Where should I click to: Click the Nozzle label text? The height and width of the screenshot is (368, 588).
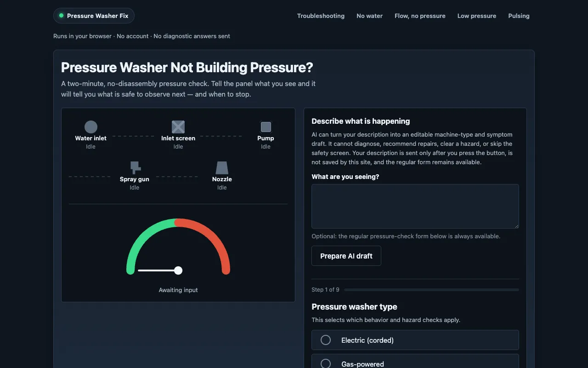click(222, 179)
